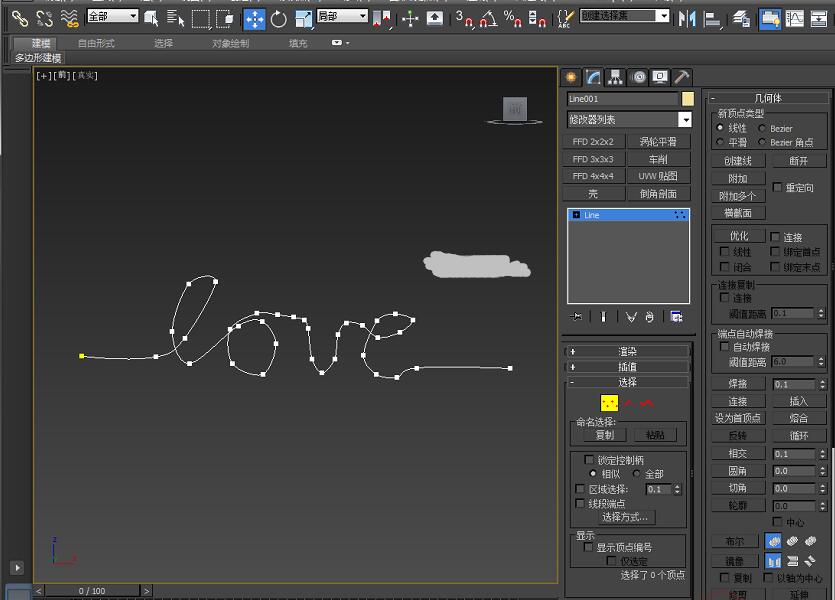Click the 焊接 button
Screen dimensions: 835x600
[x=737, y=381]
